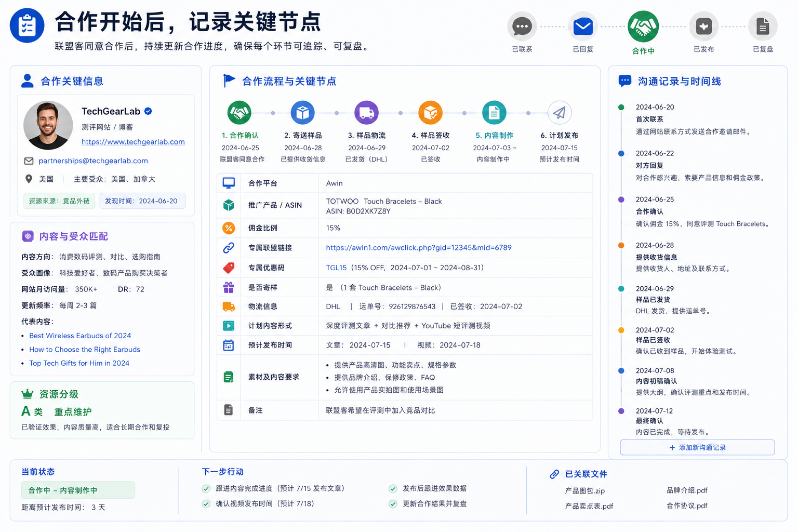
Task: Click the truck icon beside 物流信息
Action: coord(229,307)
